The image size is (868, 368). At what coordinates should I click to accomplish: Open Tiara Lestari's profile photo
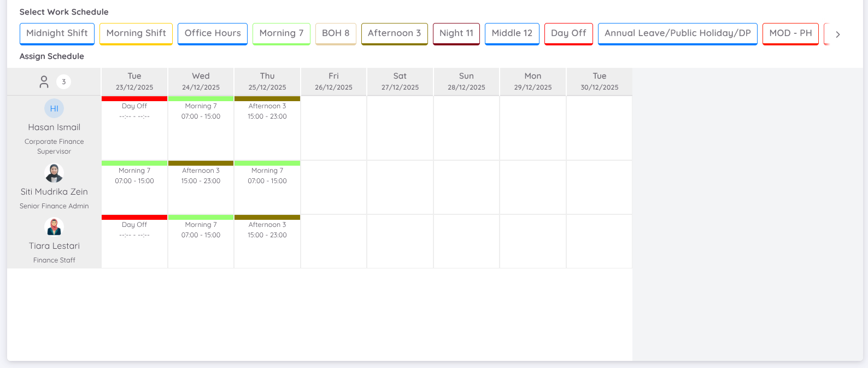54,227
